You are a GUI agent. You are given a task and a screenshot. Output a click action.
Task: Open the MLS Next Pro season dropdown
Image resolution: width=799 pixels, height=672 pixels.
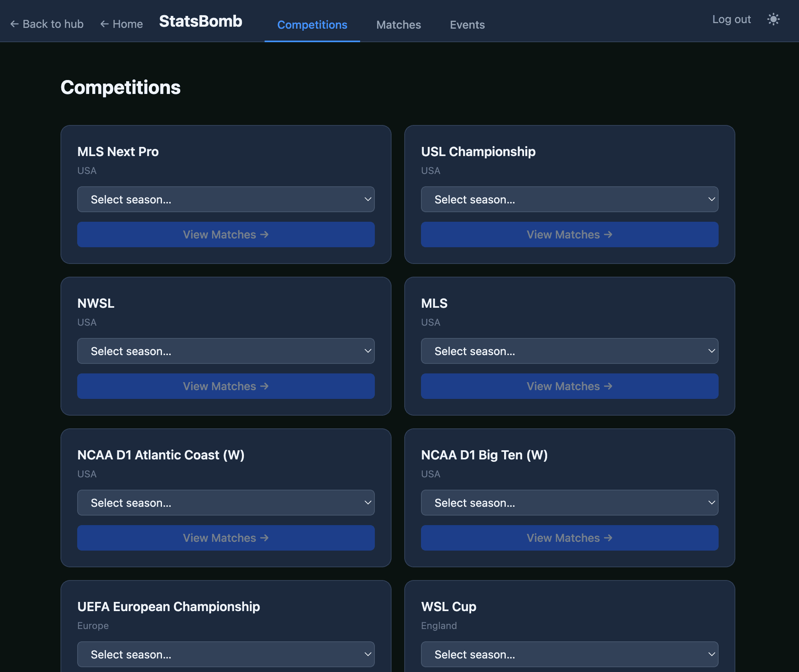[x=226, y=199]
